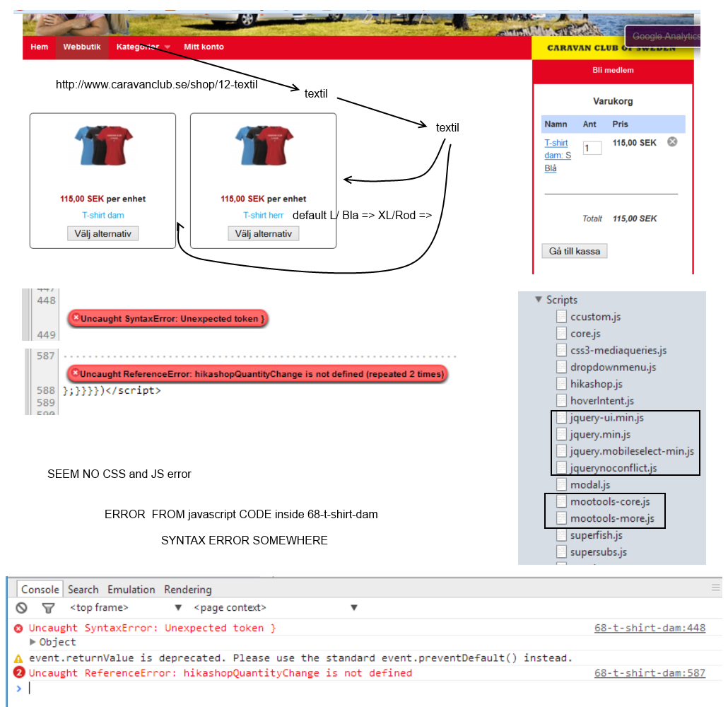Click line number 588 in the gutter
This screenshot has width=728, height=707.
click(x=45, y=390)
